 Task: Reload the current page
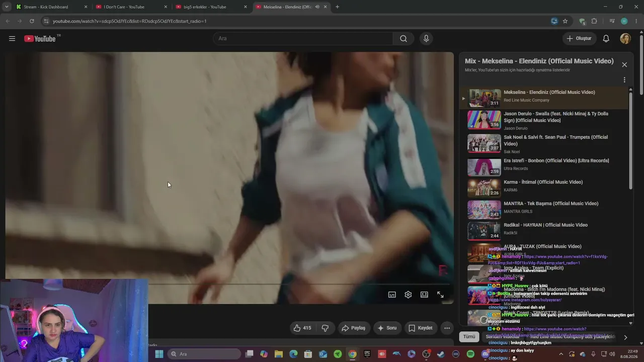32,21
